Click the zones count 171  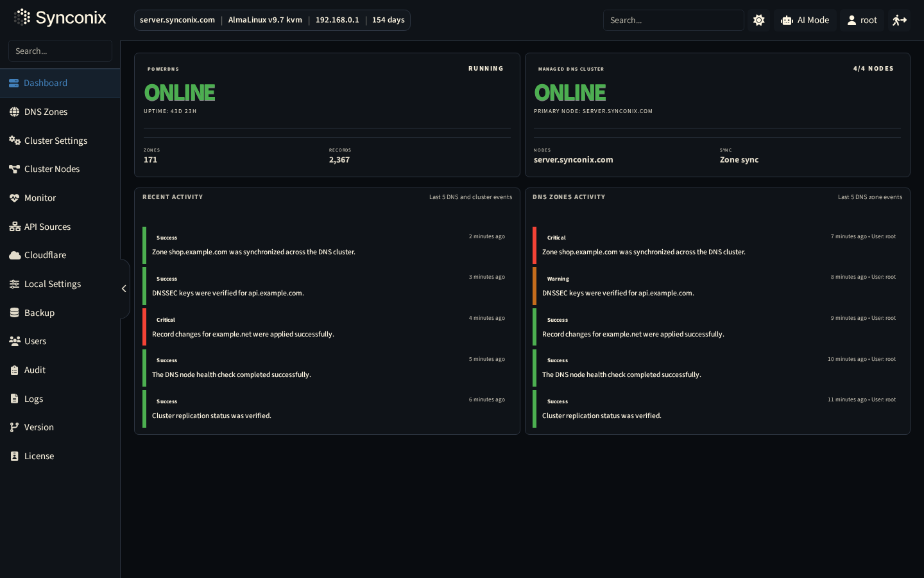point(150,160)
